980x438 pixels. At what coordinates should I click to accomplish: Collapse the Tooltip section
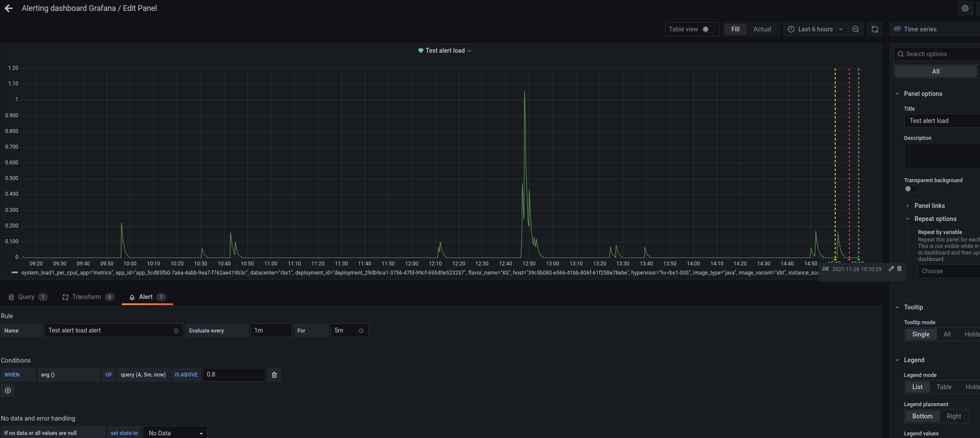(913, 307)
